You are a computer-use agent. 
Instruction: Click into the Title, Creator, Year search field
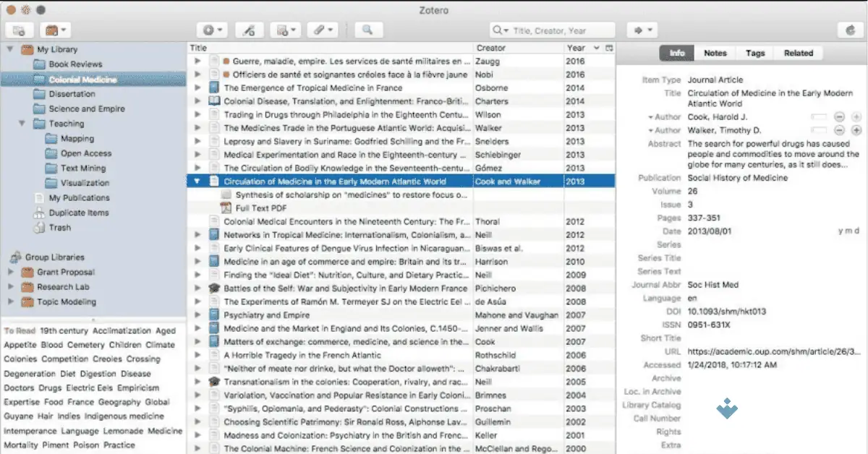(557, 30)
